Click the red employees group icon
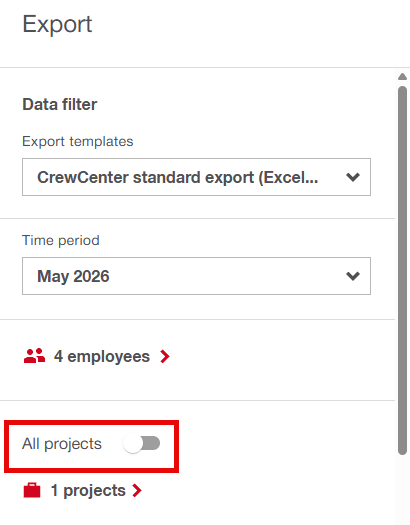Viewport: 410px width, 525px height. pyautogui.click(x=34, y=356)
